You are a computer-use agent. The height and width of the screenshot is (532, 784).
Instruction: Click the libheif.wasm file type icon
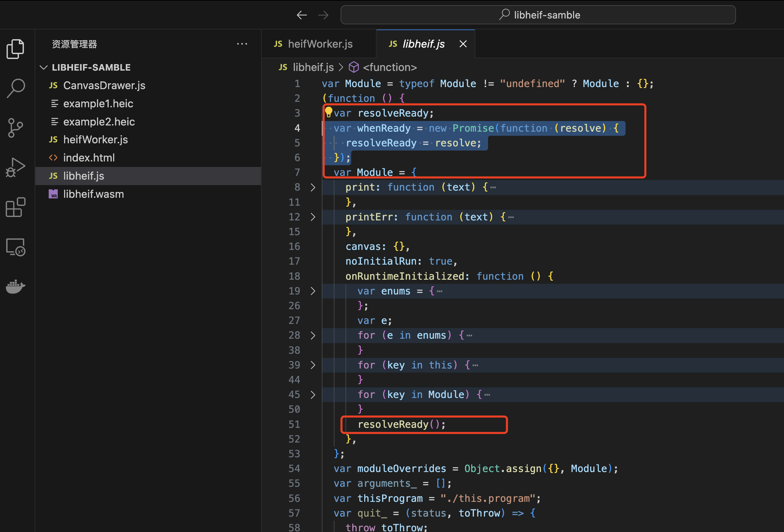[53, 194]
